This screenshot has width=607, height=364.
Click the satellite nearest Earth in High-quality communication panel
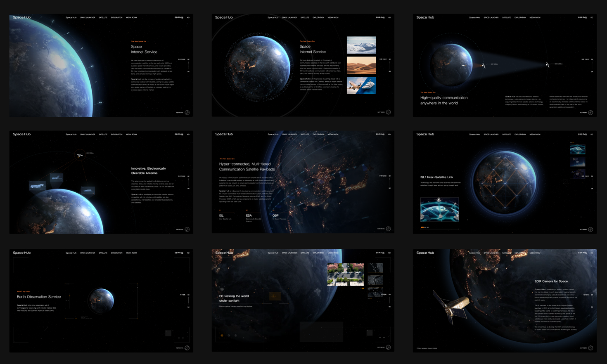(483, 65)
